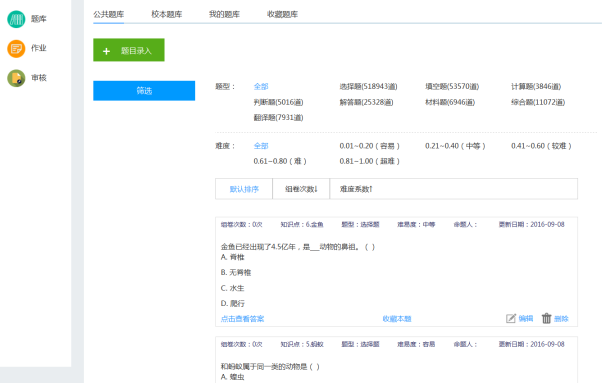
Task: Click 难易度:容易 label in second question
Action: (416, 344)
